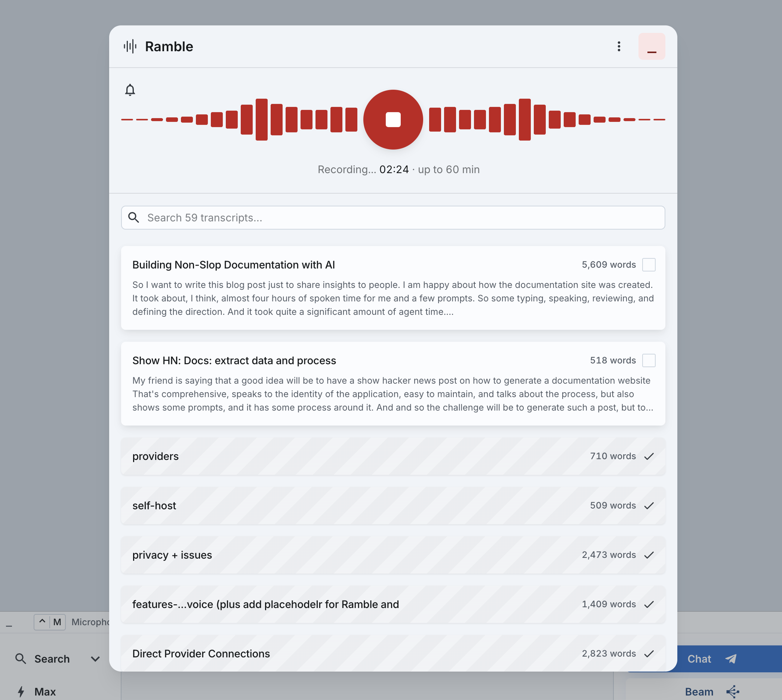The width and height of the screenshot is (782, 700).
Task: Click the Chat paper-plane icon
Action: 730,659
